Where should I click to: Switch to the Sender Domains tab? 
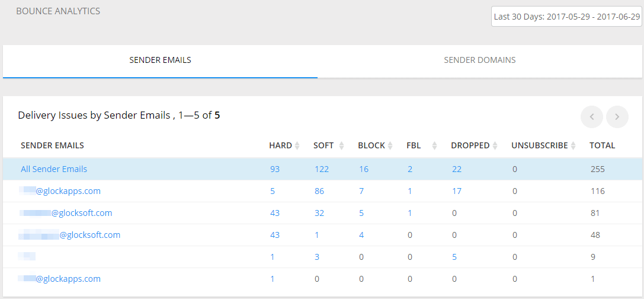(x=480, y=60)
